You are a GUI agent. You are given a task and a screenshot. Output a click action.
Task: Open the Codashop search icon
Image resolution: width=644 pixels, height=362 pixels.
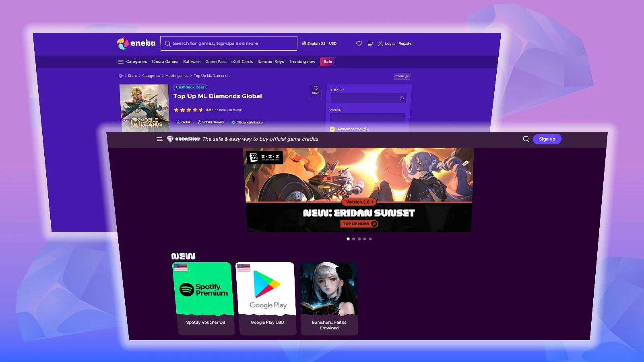526,139
